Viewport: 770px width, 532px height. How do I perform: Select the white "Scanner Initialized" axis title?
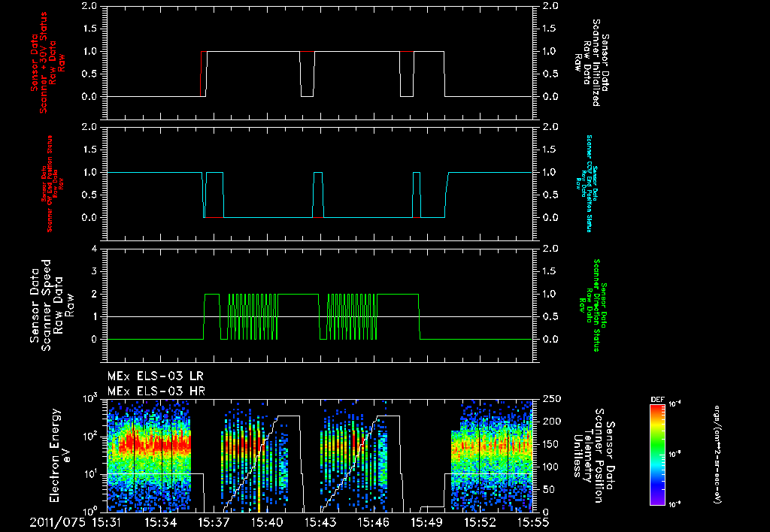click(596, 63)
